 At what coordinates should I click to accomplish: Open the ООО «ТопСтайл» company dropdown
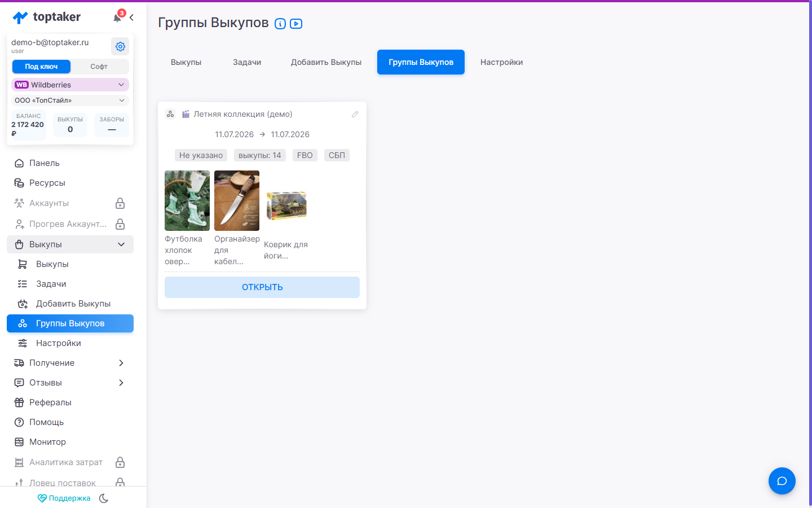70,100
